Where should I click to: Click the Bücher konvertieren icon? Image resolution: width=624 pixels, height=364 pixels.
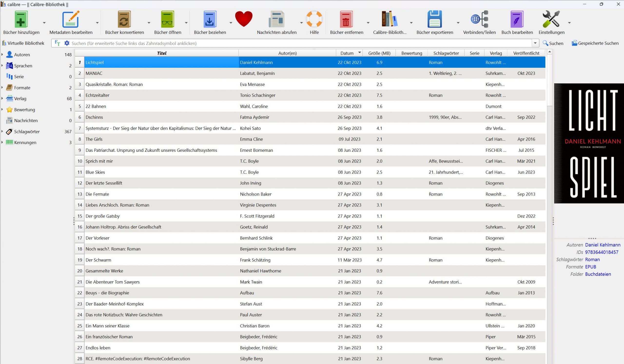(124, 19)
